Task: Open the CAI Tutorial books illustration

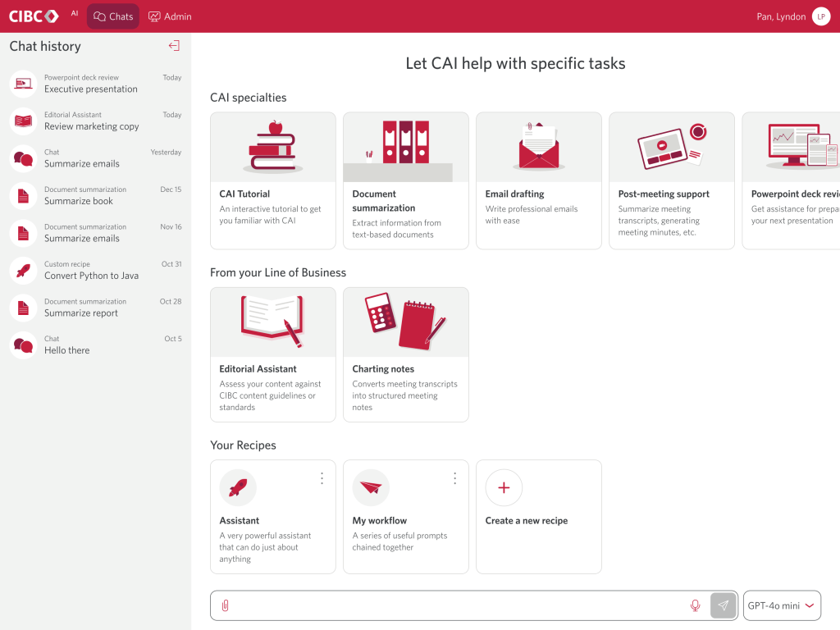Action: tap(273, 148)
